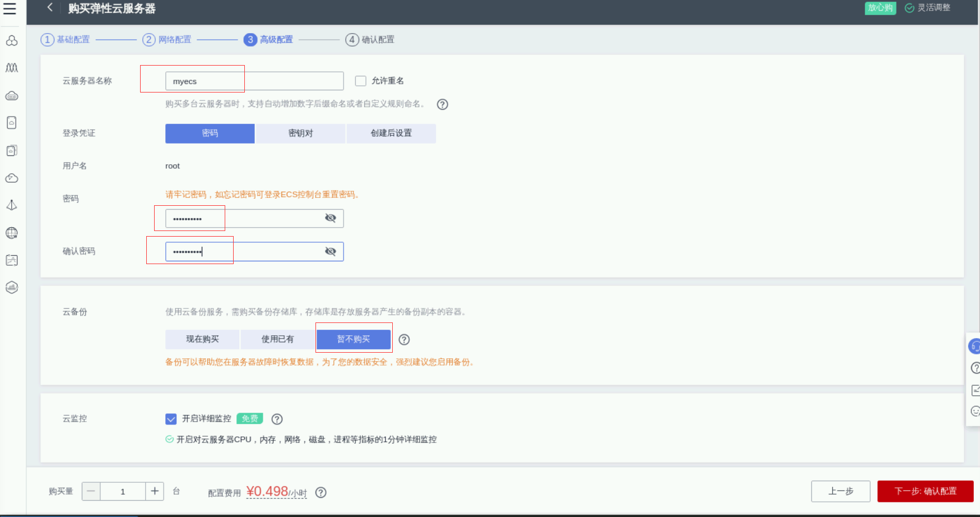980x517 pixels.
Task: Click the three-circles sidebar icon
Action: point(12,41)
